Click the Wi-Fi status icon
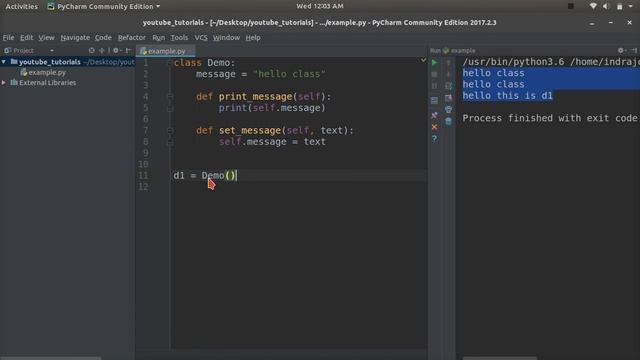Image resolution: width=640 pixels, height=360 pixels. point(593,6)
